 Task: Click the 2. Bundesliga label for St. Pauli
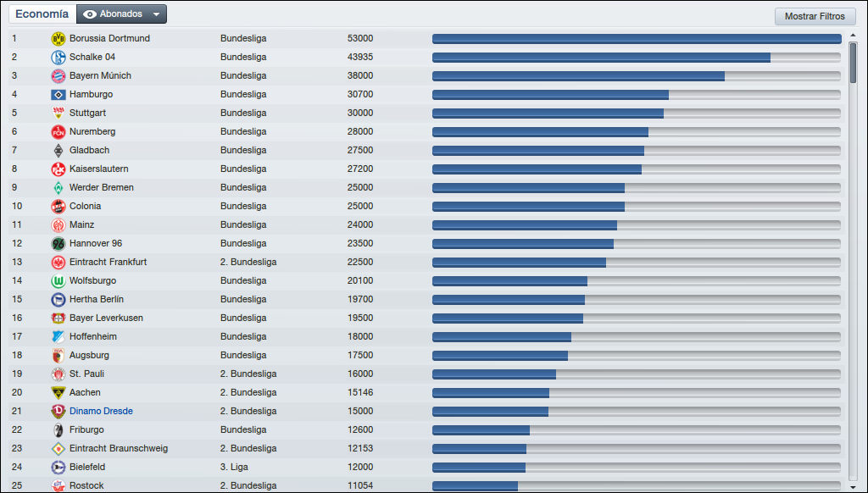point(248,374)
